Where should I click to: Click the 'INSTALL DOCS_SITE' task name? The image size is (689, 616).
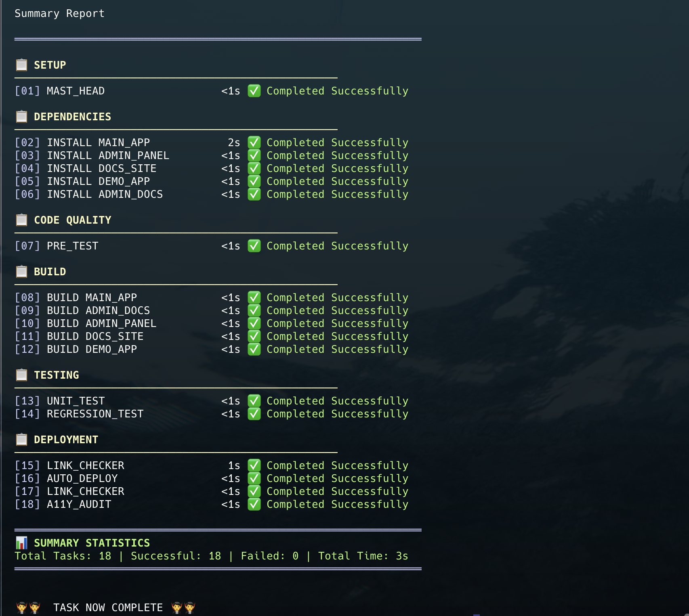pyautogui.click(x=102, y=169)
